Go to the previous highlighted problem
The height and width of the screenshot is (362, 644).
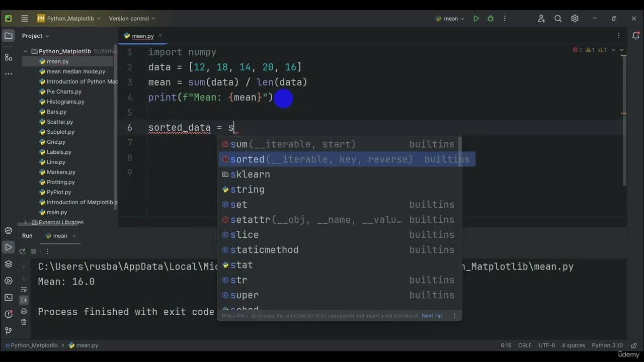tap(613, 50)
